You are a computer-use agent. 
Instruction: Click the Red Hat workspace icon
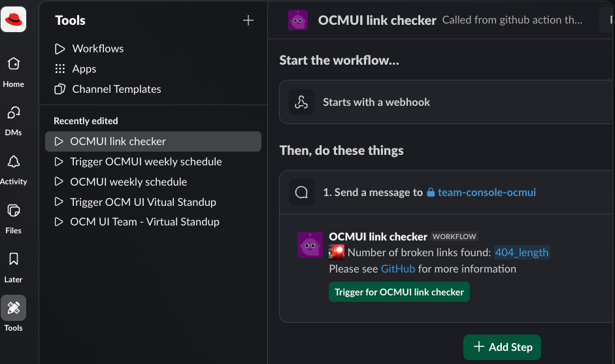tap(14, 20)
